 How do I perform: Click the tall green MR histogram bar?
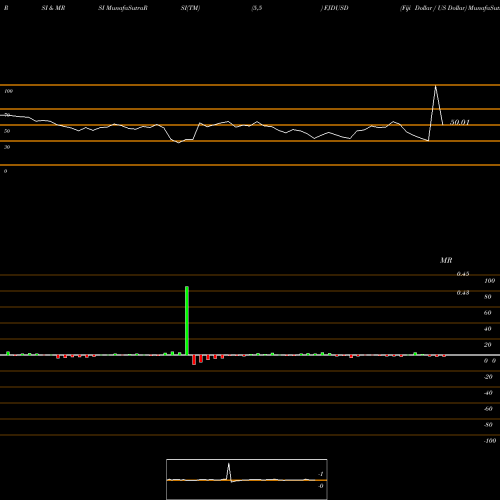(x=187, y=320)
